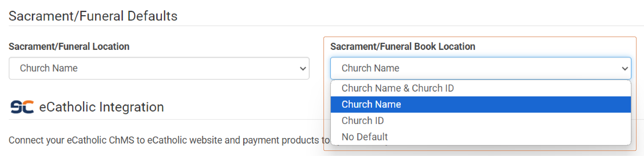
Task: Click the word "eCatholic" in Integration heading
Action: pyautogui.click(x=67, y=107)
